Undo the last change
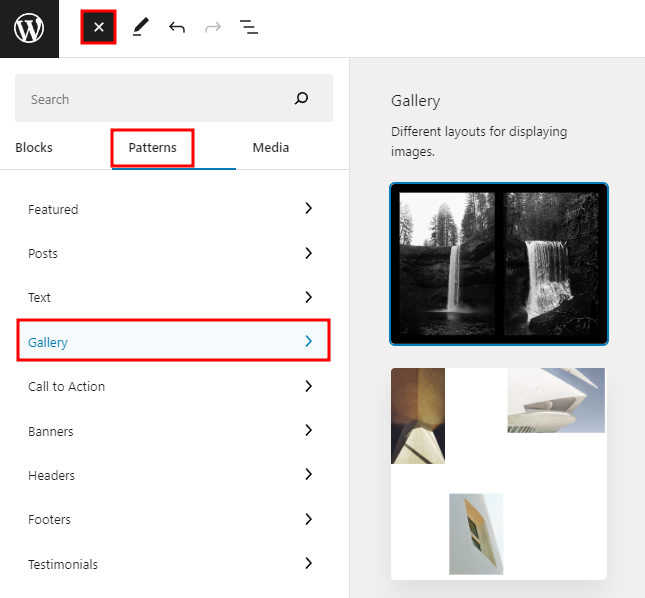645x598 pixels. (x=177, y=28)
